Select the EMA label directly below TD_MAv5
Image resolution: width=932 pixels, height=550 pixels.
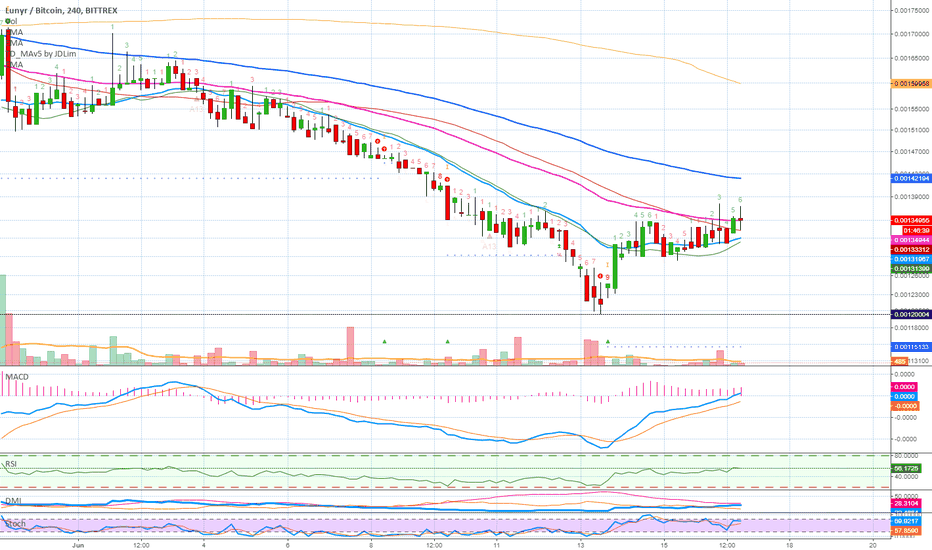[x=14, y=64]
